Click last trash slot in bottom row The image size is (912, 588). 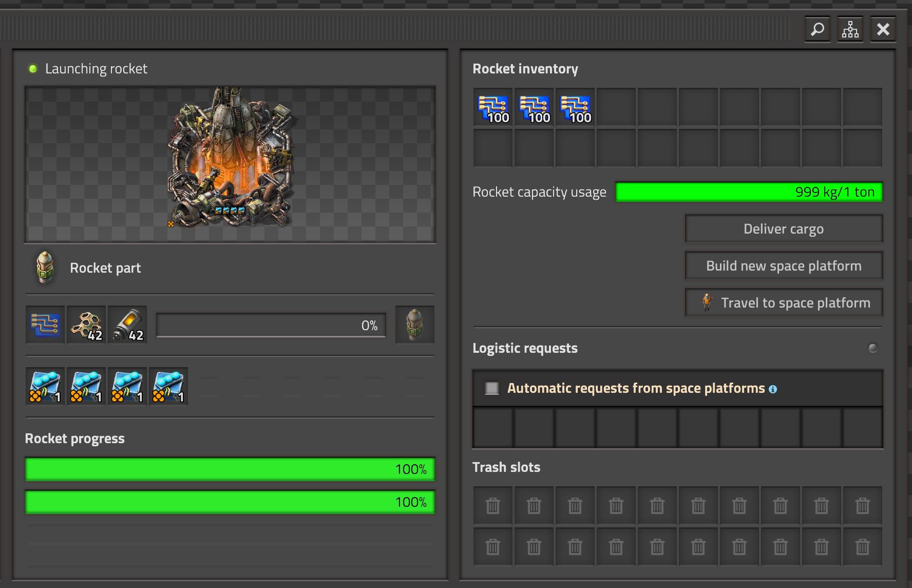coord(863,547)
